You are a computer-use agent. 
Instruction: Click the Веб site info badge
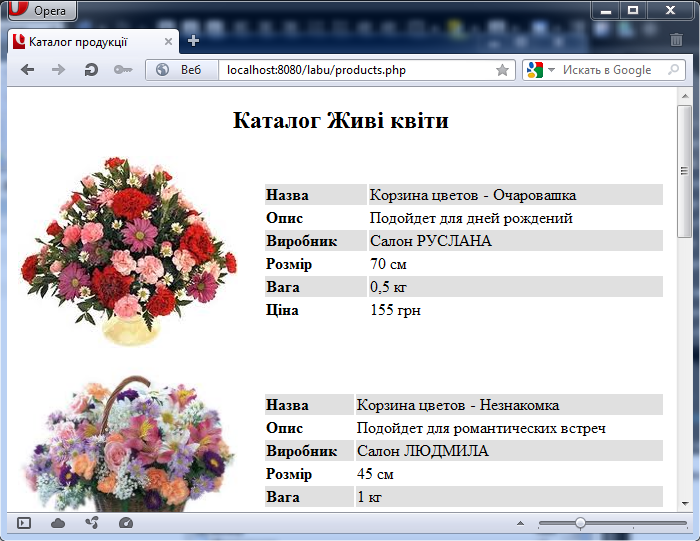(x=180, y=70)
